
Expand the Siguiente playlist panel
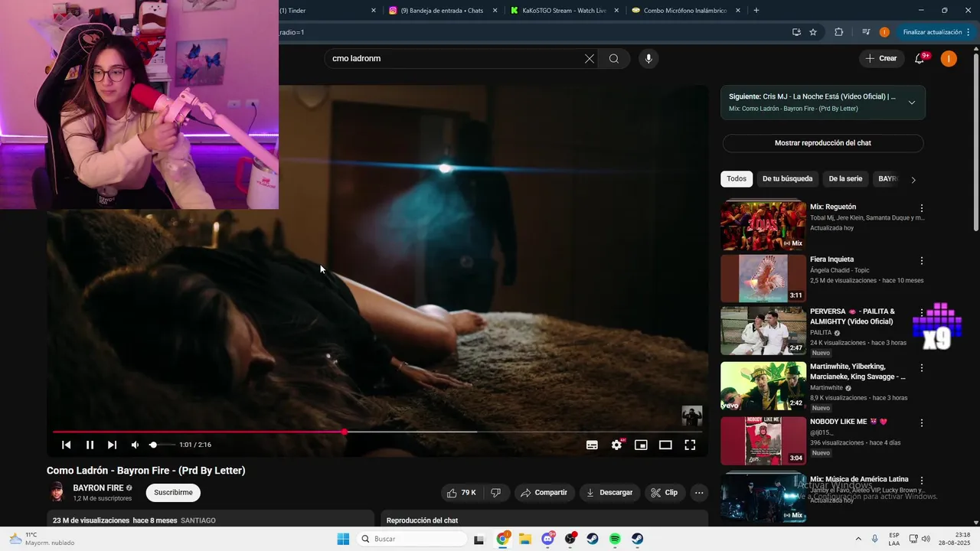[x=912, y=103]
